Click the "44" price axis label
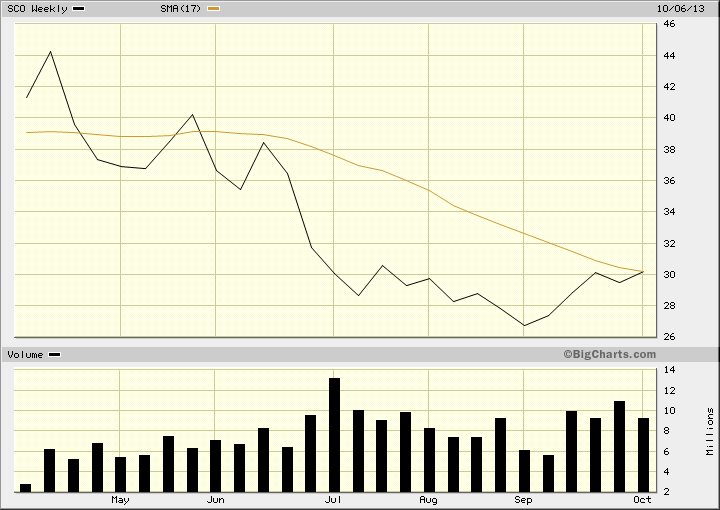 pyautogui.click(x=669, y=56)
